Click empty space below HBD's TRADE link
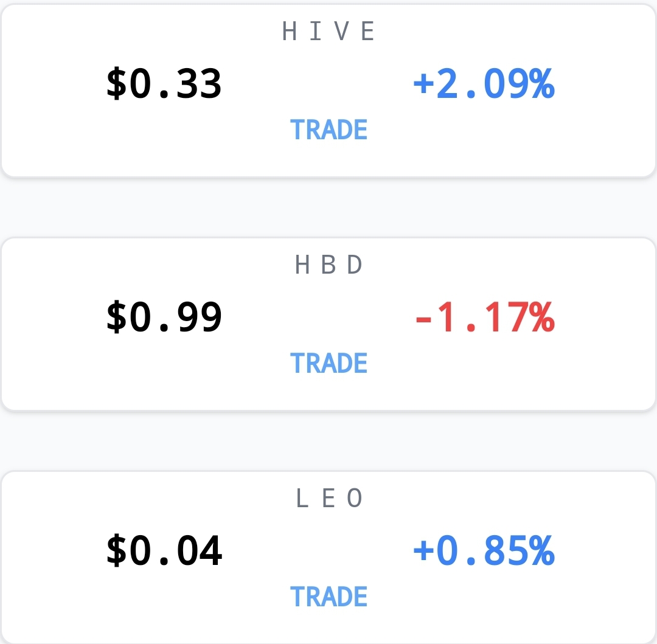 (328, 392)
